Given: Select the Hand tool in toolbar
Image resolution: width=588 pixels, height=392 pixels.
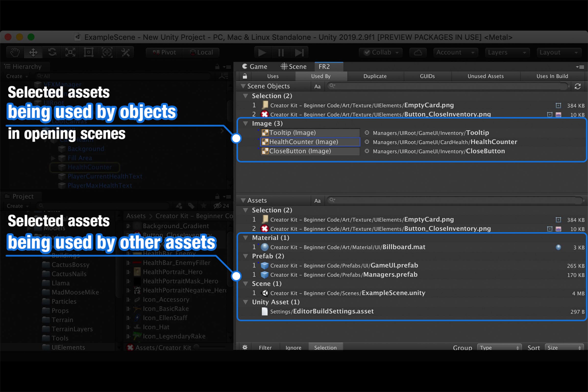Looking at the screenshot, I should click(15, 52).
